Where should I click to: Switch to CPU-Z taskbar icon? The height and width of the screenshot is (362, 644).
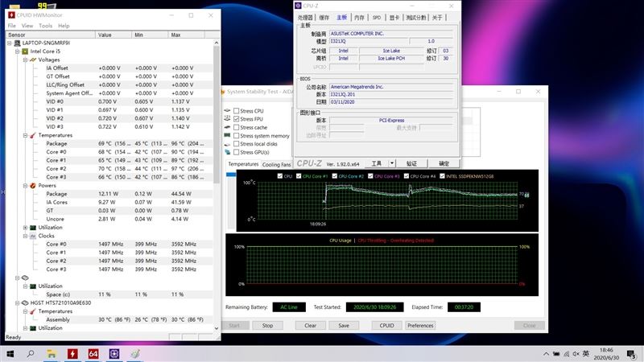(114, 354)
